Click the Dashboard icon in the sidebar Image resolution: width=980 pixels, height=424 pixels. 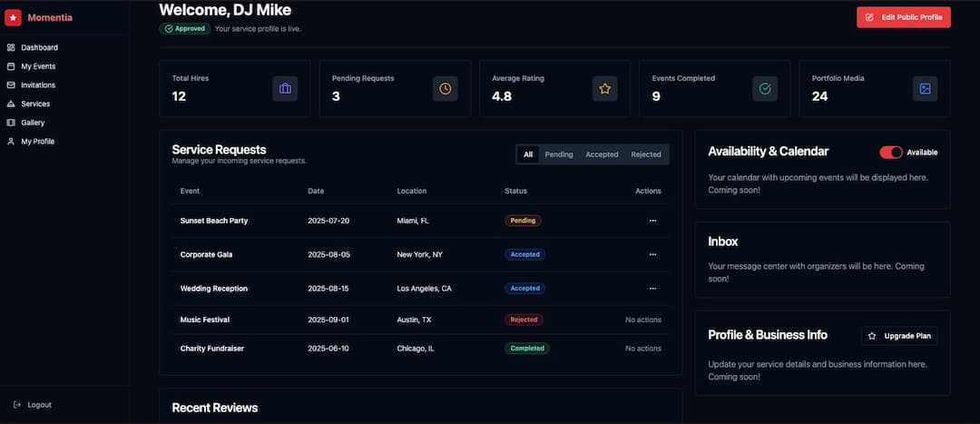[11, 47]
